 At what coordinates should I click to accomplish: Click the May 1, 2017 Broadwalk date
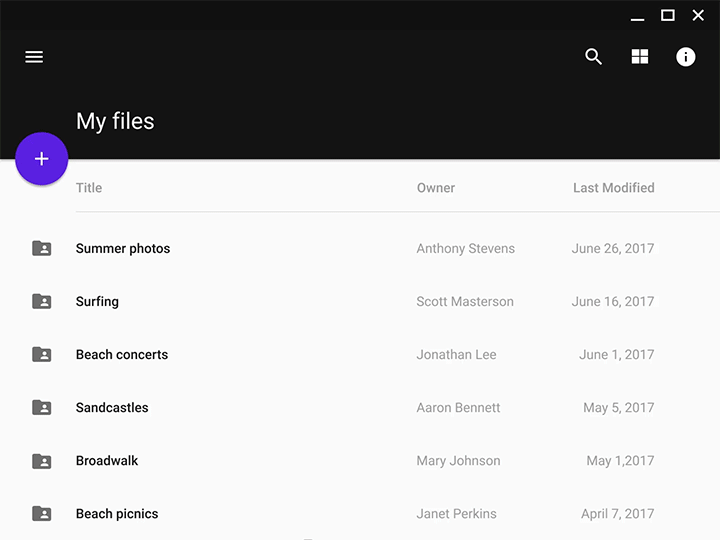(x=620, y=461)
